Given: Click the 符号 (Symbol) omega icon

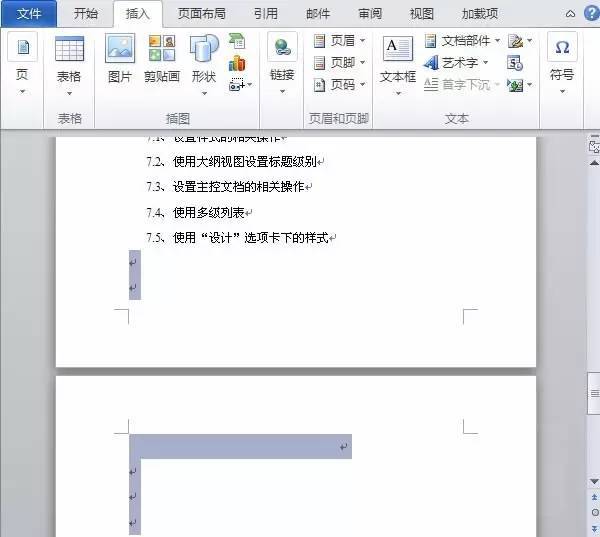Looking at the screenshot, I should pyautogui.click(x=562, y=47).
